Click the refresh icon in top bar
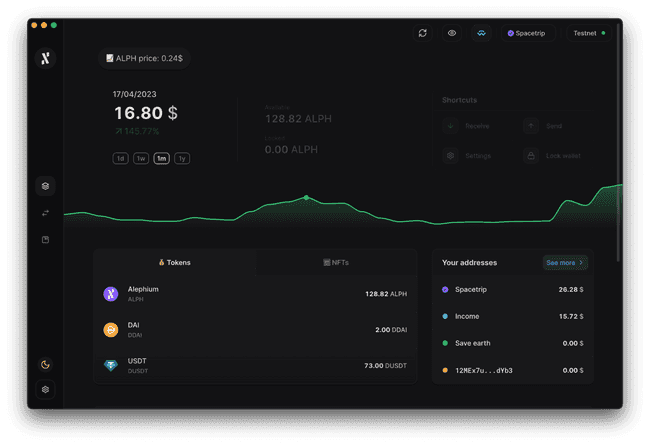The image size is (650, 445). point(423,33)
